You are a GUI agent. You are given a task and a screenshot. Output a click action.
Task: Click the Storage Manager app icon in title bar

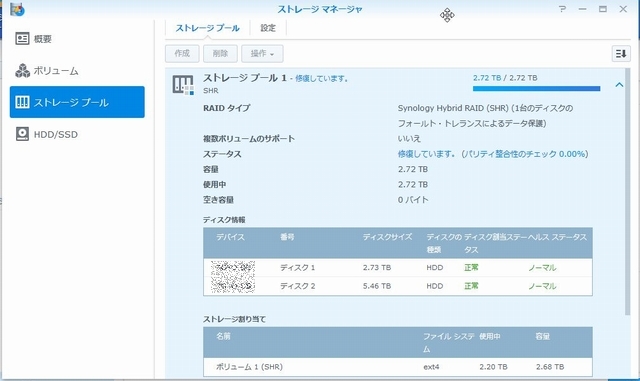18,9
